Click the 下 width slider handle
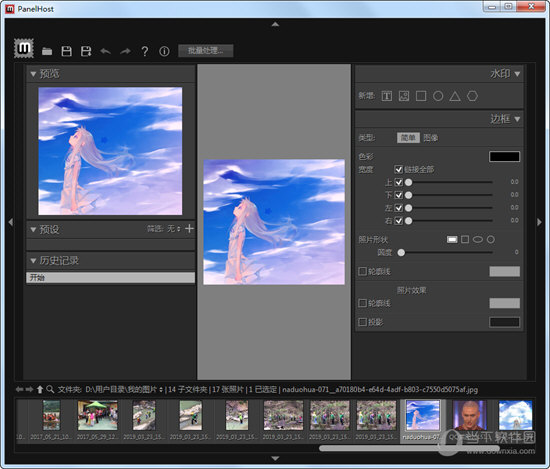This screenshot has height=469, width=550. coord(408,195)
